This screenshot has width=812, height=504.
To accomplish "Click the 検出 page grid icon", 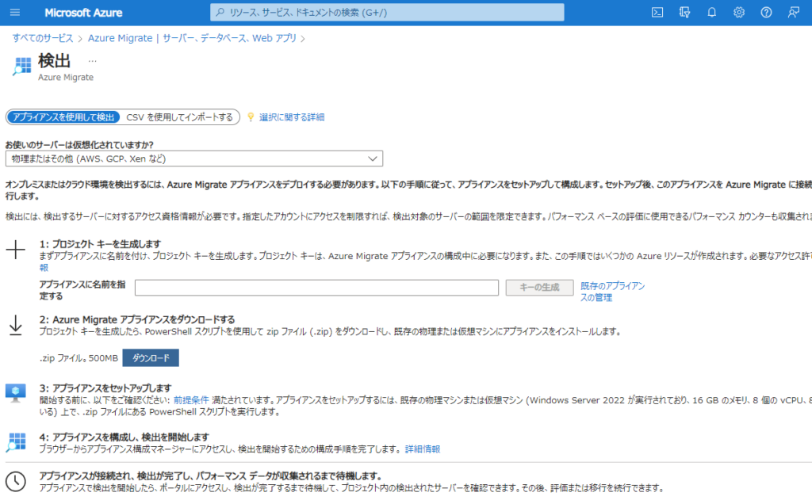I will 21,67.
